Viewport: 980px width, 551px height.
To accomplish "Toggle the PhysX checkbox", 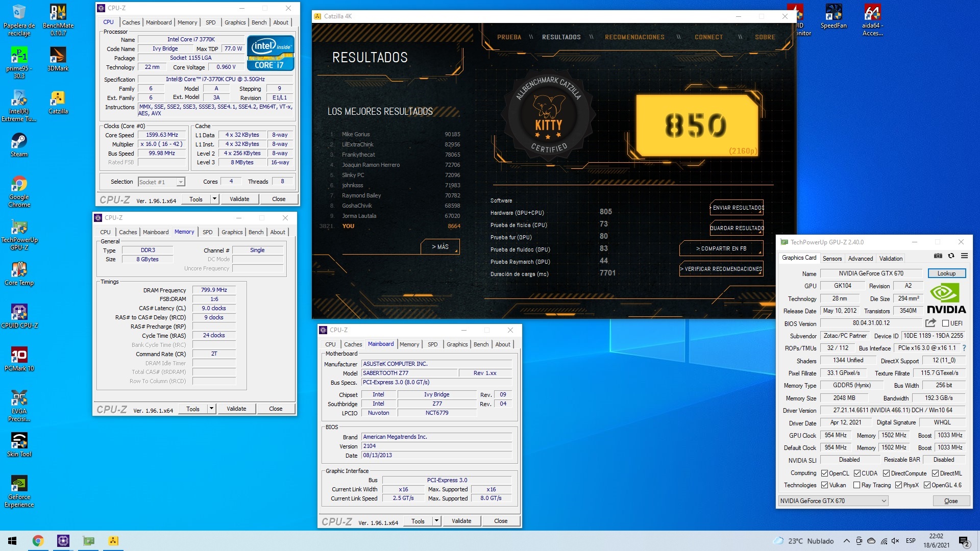I will coord(898,485).
